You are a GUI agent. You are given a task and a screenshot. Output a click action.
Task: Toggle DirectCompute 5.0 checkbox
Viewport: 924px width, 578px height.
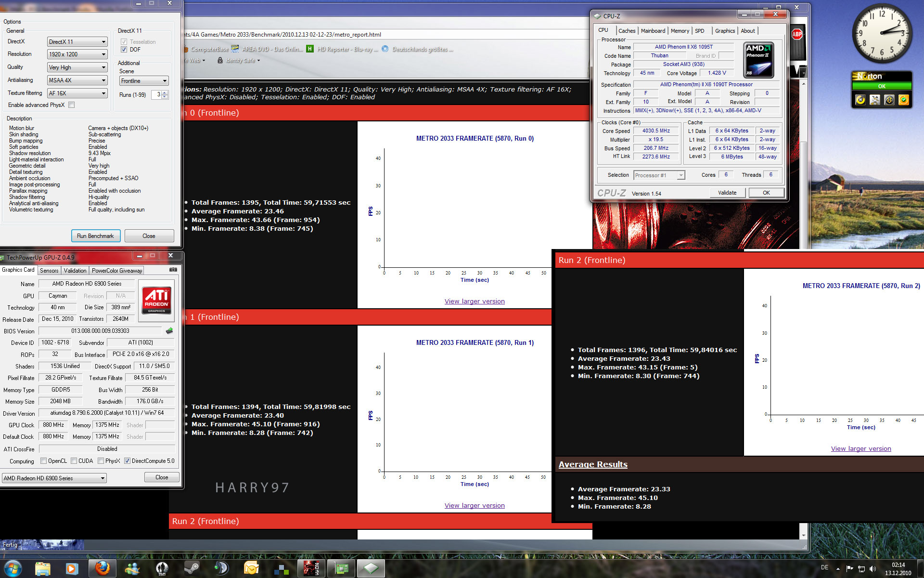pyautogui.click(x=128, y=461)
